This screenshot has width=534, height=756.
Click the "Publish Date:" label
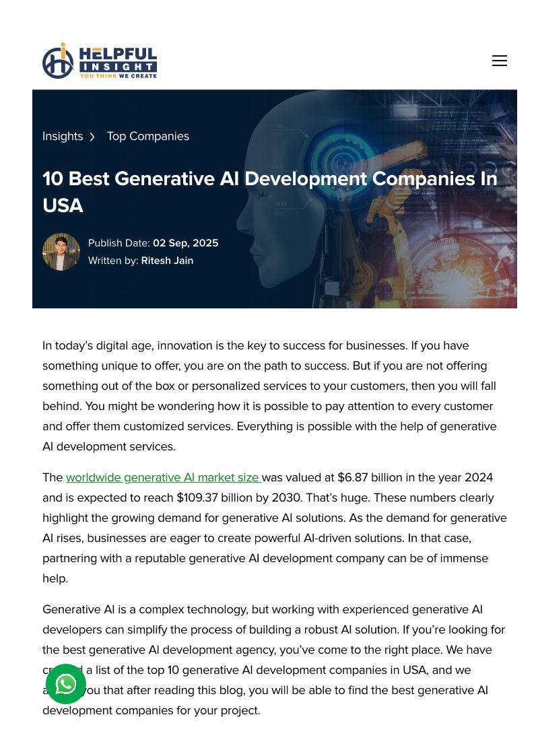[119, 243]
